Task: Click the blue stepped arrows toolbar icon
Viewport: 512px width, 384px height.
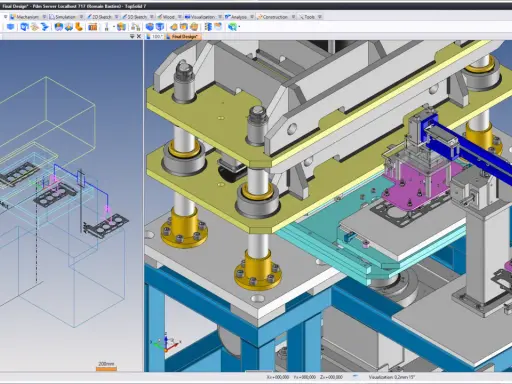Action: (44, 27)
